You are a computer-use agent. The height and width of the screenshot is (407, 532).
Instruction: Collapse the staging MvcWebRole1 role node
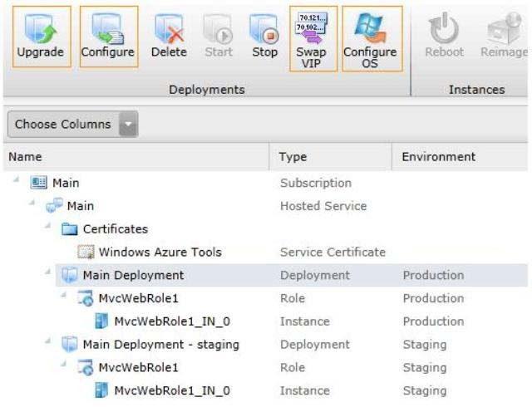63,364
